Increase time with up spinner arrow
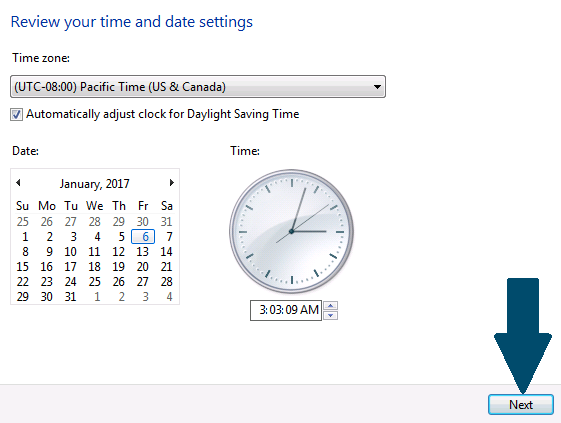The width and height of the screenshot is (561, 423). click(331, 306)
